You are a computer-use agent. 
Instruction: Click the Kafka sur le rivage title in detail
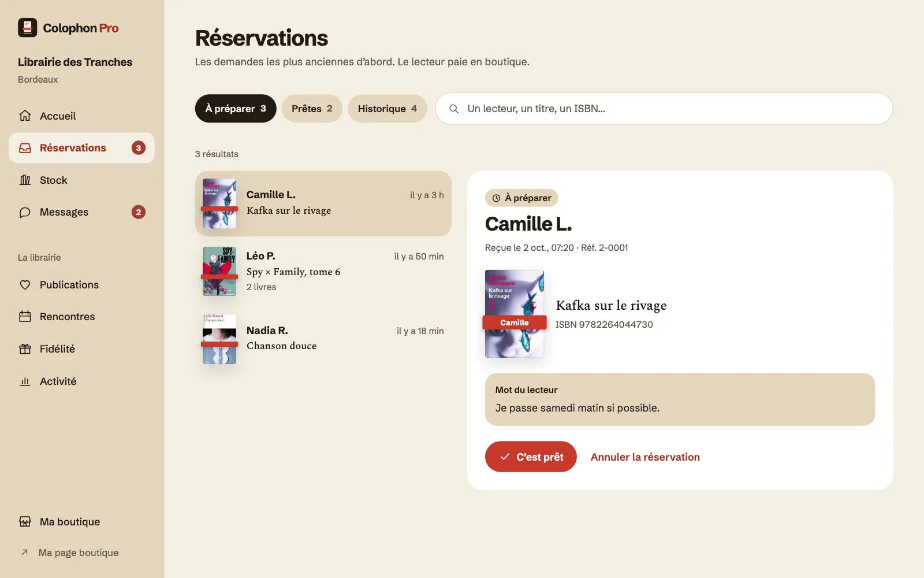point(611,305)
